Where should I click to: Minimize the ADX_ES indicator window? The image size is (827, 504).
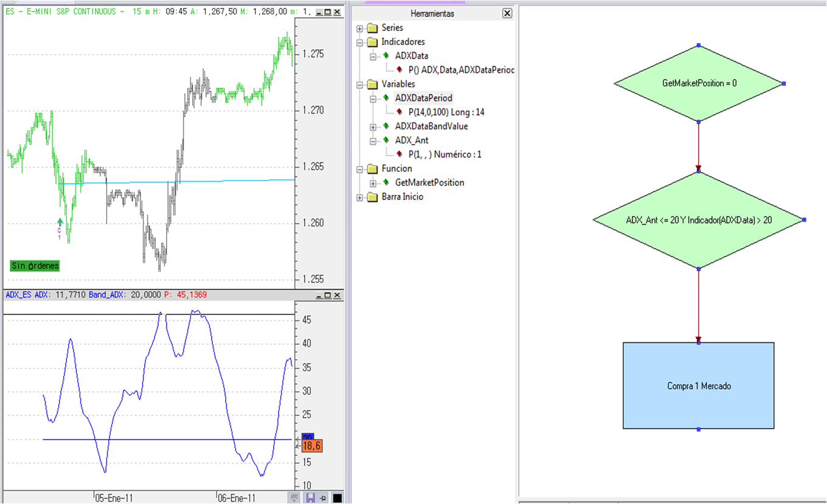(x=319, y=295)
